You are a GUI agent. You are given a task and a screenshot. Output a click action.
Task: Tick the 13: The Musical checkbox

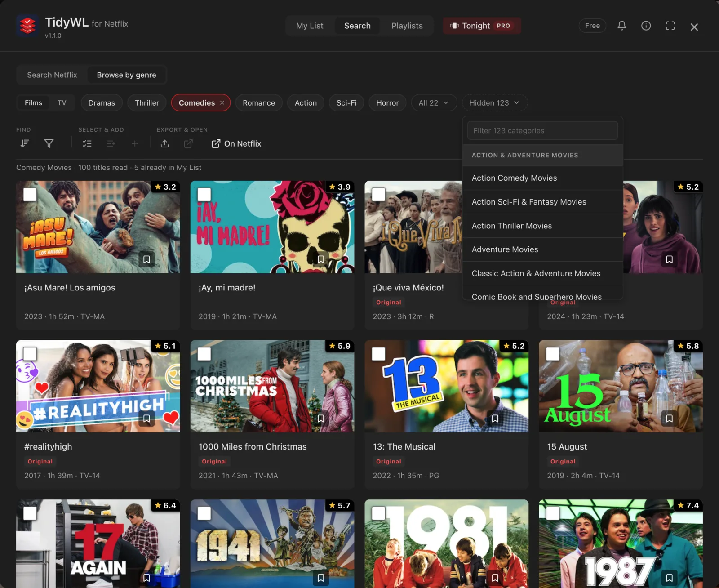(x=379, y=354)
